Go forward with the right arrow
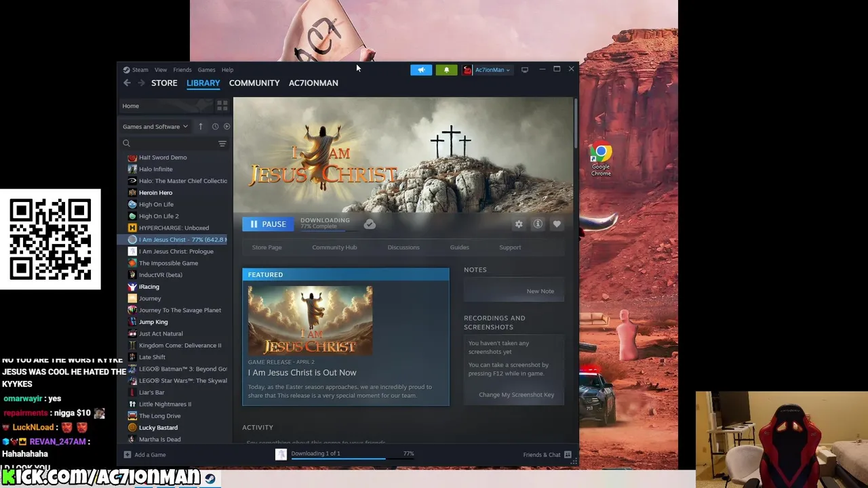This screenshot has width=868, height=488. tap(141, 83)
